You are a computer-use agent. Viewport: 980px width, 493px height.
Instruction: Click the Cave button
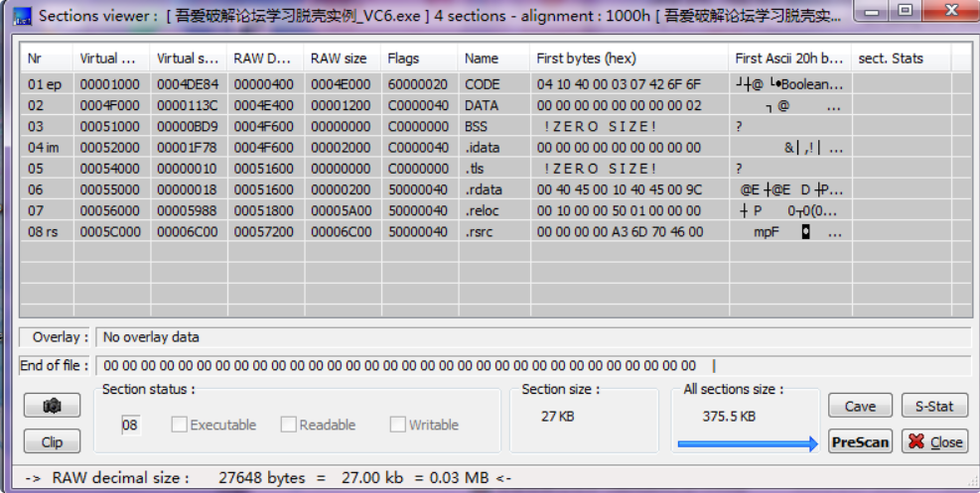click(860, 406)
